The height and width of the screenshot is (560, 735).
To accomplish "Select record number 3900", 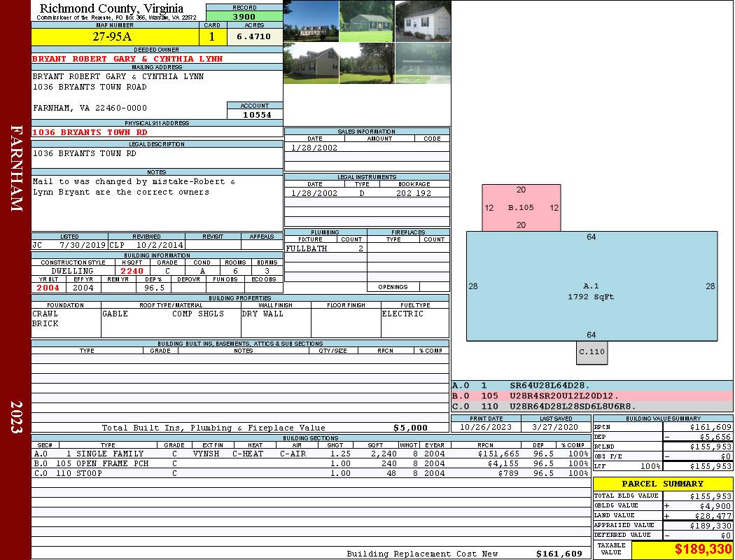I will click(244, 16).
